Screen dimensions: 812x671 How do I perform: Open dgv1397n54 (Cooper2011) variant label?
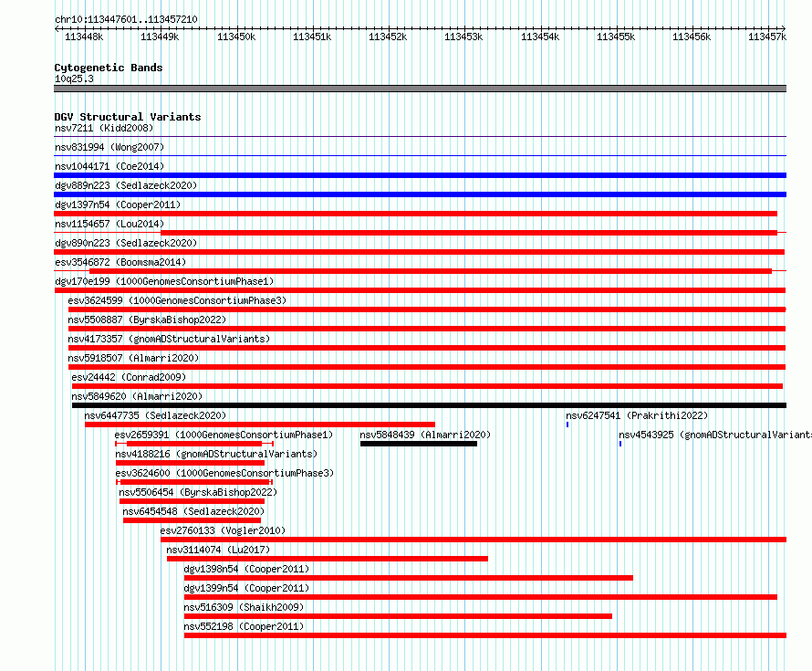pos(118,204)
